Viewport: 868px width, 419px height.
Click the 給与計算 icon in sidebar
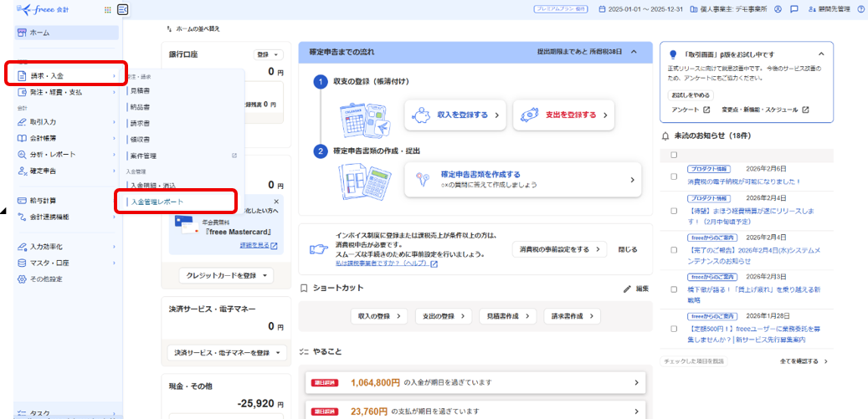coord(22,200)
